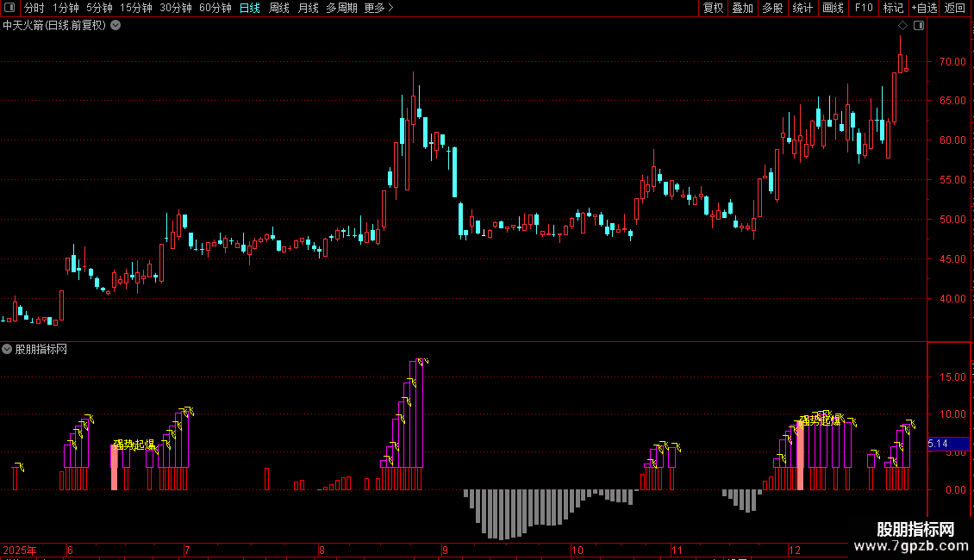Viewport: 974px width, 560px height.
Task: Open dropdown beside 中天火箭 chart title
Action: (116, 26)
